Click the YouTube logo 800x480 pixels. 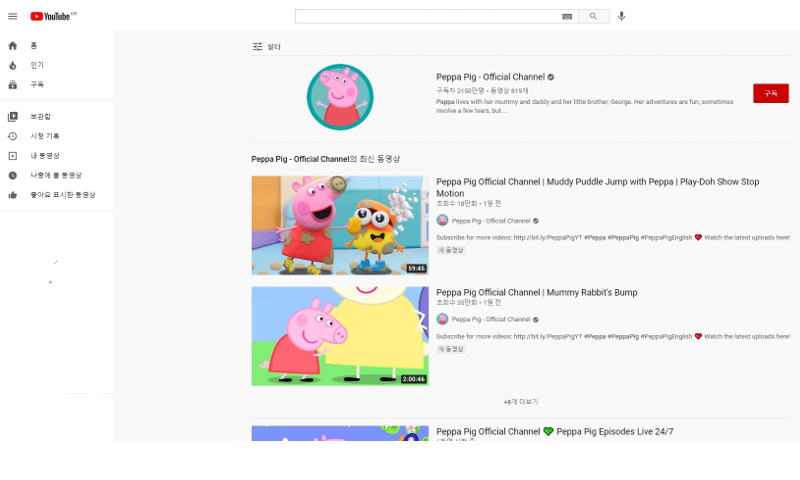coord(53,16)
